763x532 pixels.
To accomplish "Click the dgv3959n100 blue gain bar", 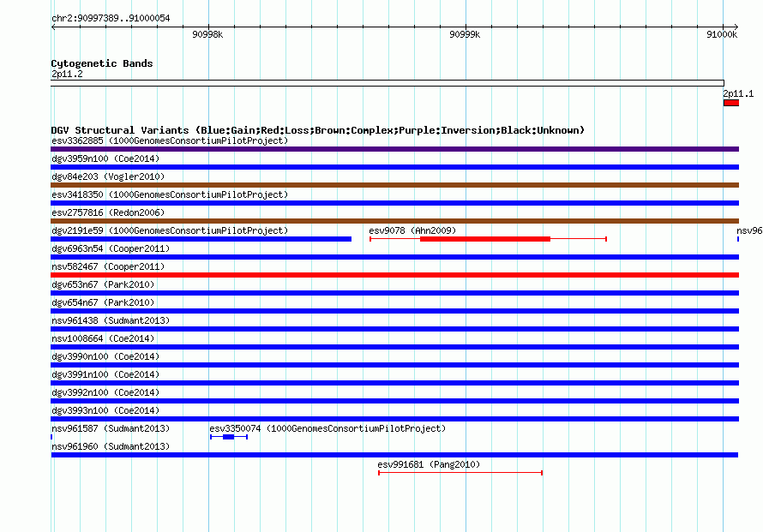I will (x=394, y=167).
